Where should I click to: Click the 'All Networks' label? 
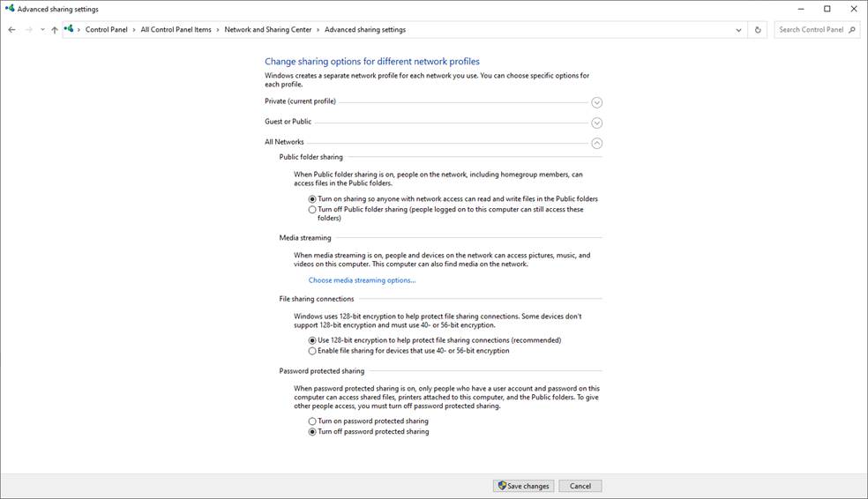pyautogui.click(x=284, y=142)
